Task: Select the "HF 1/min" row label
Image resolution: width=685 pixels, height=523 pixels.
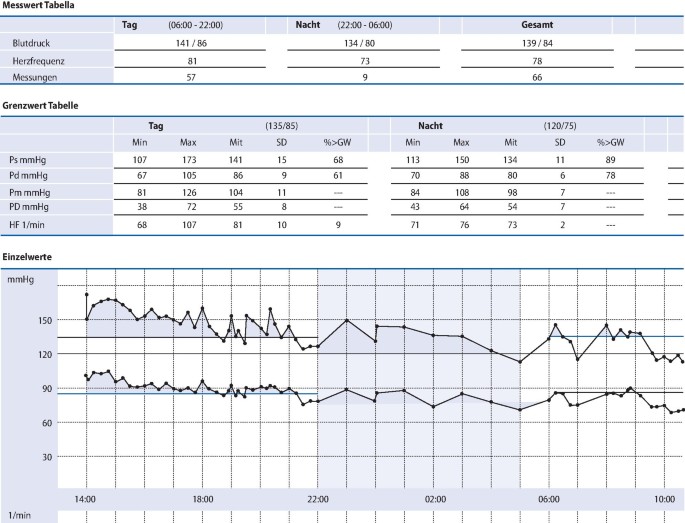Action: tap(27, 225)
